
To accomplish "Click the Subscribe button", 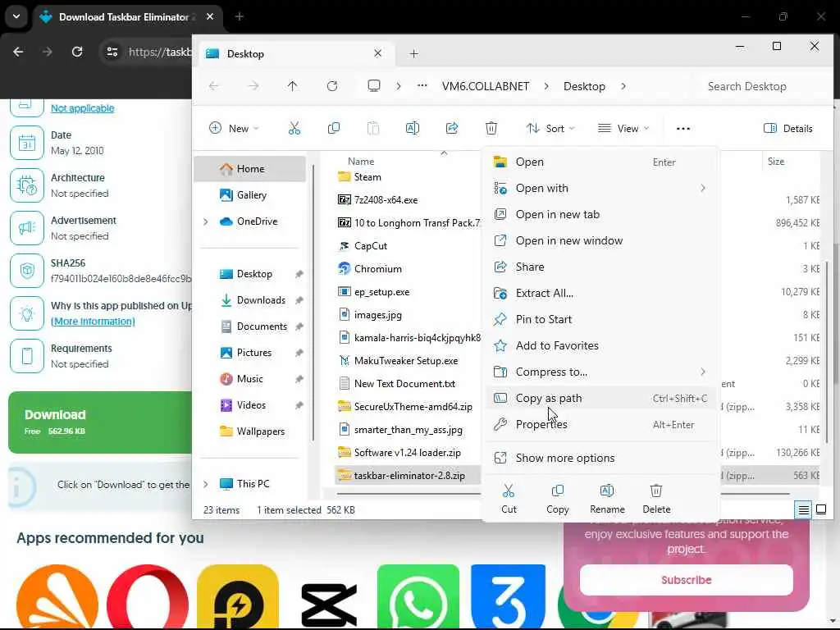I will pos(687,580).
